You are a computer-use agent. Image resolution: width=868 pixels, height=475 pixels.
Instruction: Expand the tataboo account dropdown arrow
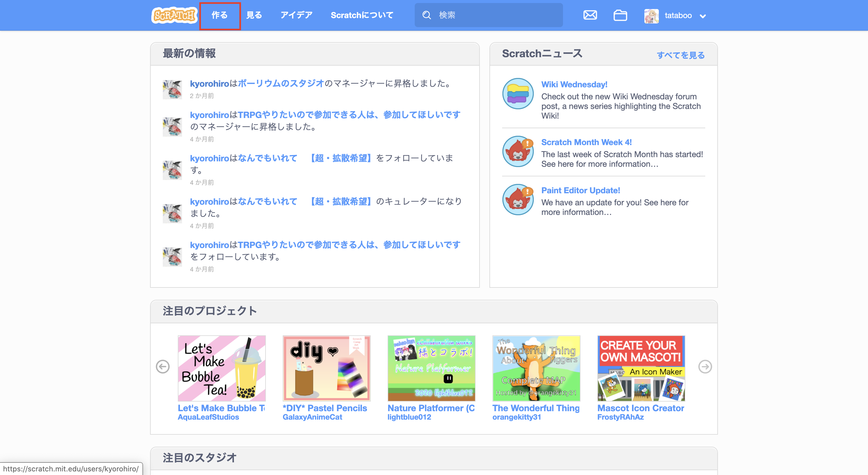coord(703,16)
